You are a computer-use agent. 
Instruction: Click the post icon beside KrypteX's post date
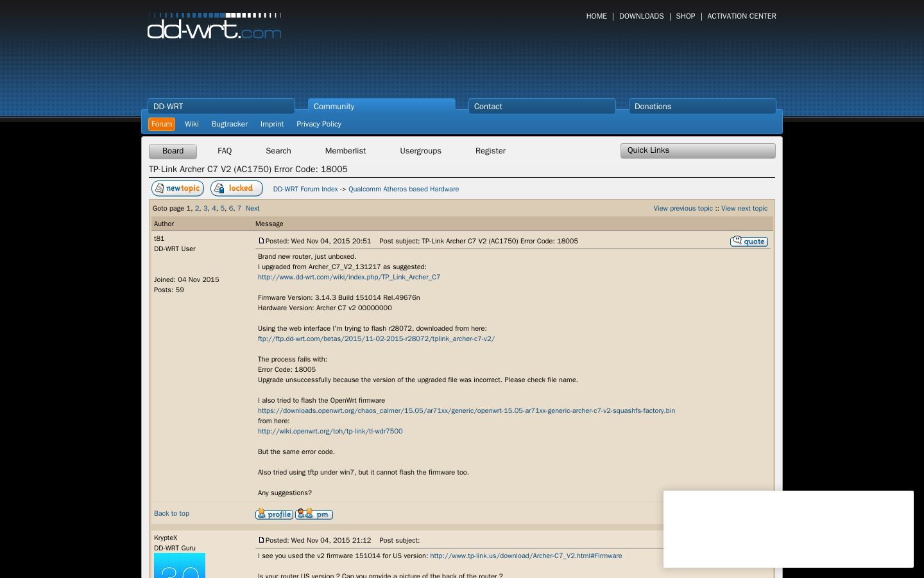(261, 540)
